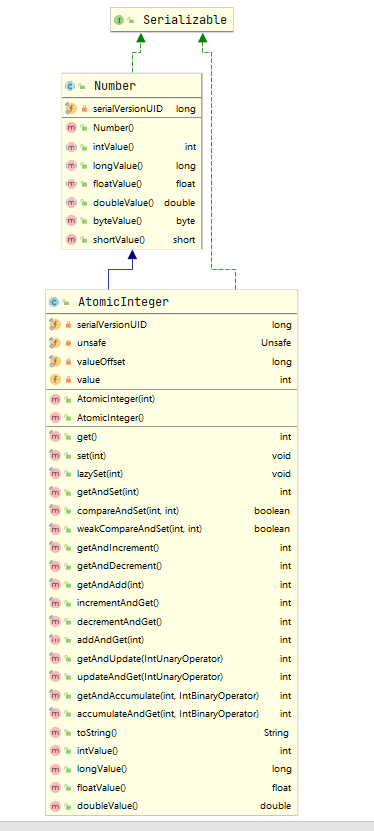Screen dimensions: 374x831
Task: Select the AtomicInteger(int) constructor
Action: coord(172,399)
